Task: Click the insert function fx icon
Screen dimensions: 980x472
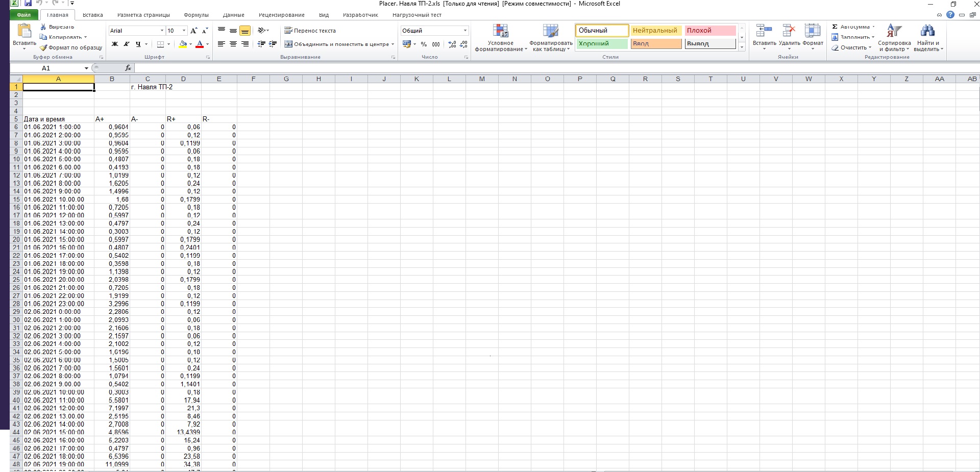Action: [128, 68]
